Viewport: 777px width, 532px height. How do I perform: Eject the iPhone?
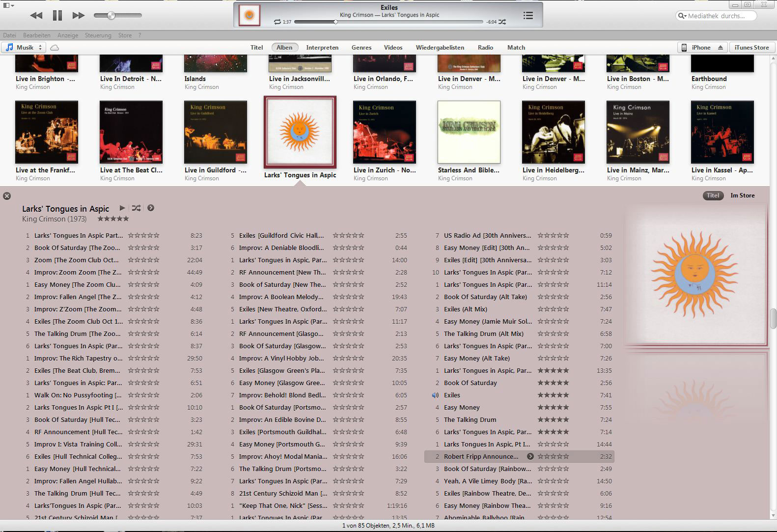tap(721, 48)
